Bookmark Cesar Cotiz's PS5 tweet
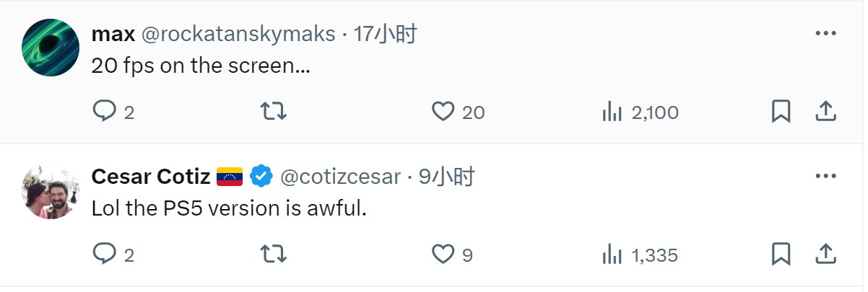Screen dimensions: 868x292 [x=781, y=254]
